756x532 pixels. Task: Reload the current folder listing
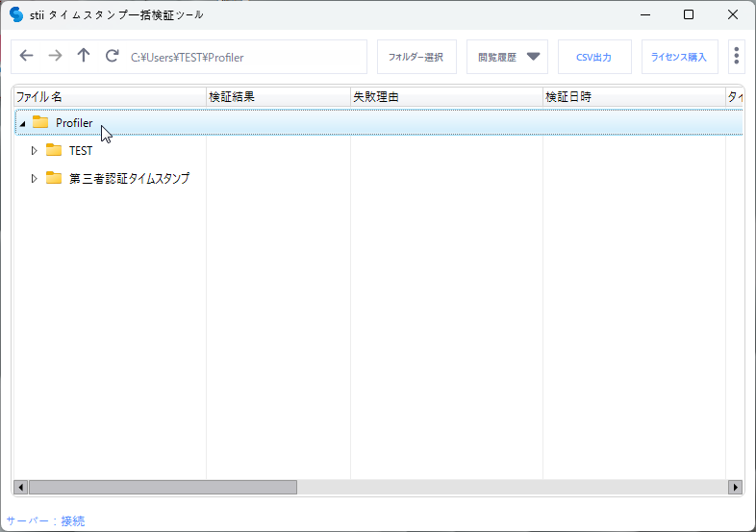pyautogui.click(x=113, y=57)
